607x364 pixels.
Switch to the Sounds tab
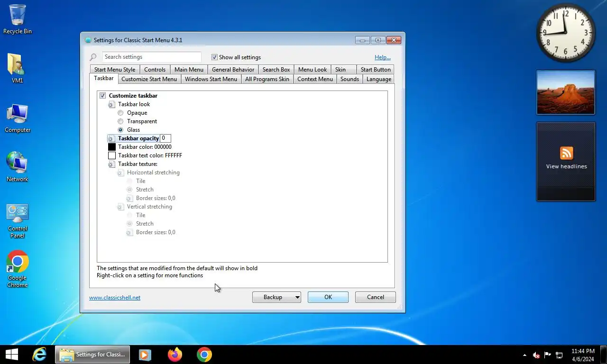pos(349,79)
